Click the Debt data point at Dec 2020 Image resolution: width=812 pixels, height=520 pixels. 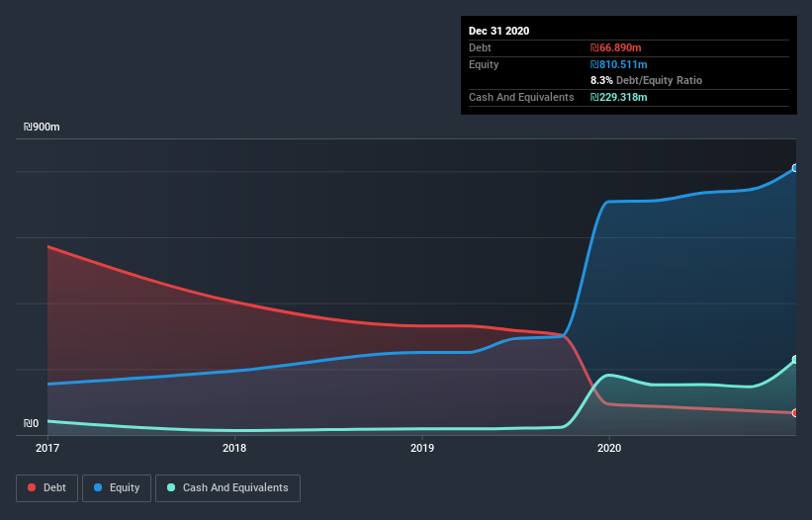(x=795, y=413)
